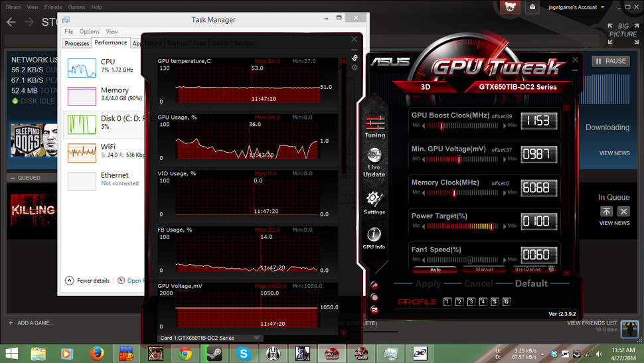This screenshot has height=363, width=644.
Task: Pause the Steam download
Action: pos(610,61)
